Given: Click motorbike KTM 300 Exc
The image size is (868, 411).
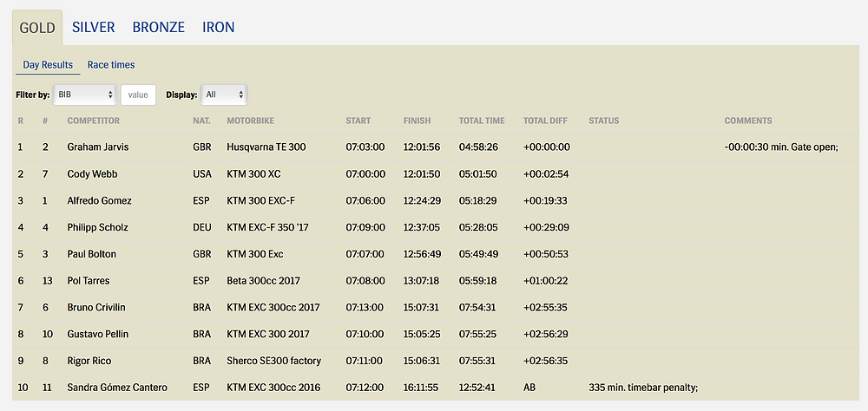Looking at the screenshot, I should point(254,254).
